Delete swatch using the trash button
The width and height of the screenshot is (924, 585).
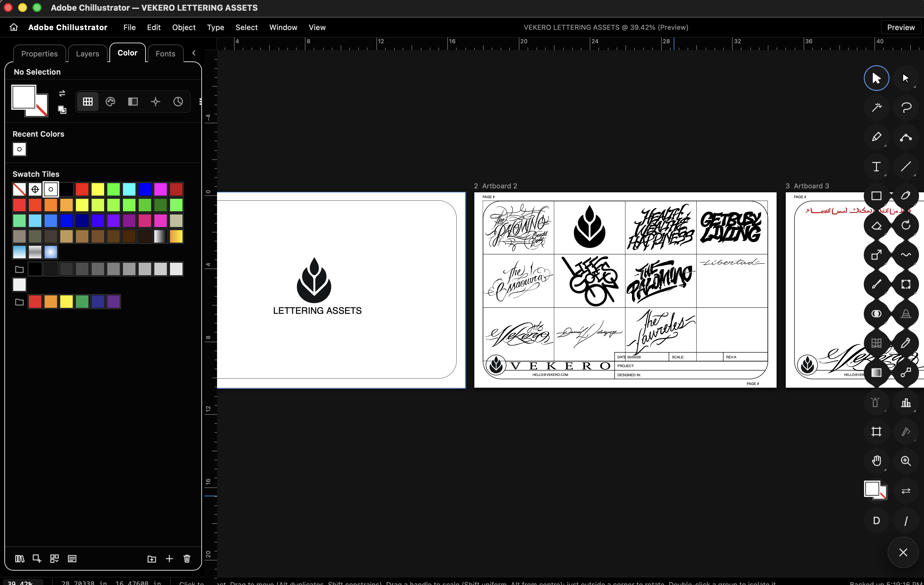187,559
